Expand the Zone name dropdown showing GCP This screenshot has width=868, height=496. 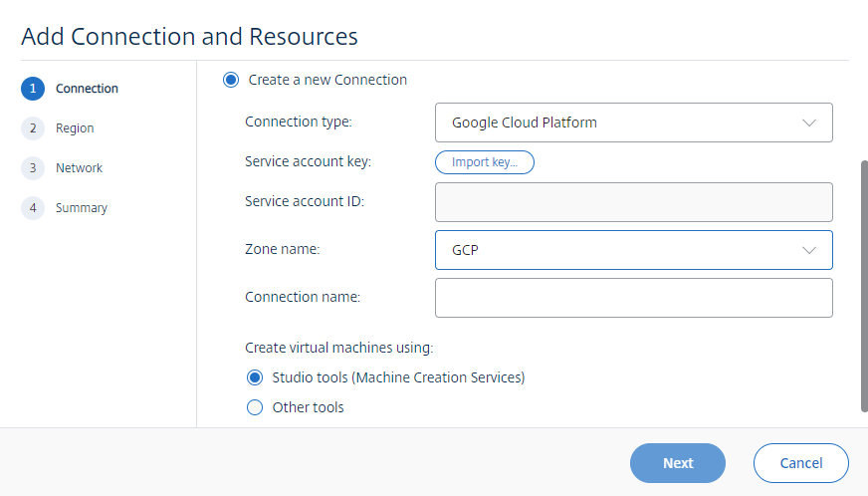coord(633,250)
